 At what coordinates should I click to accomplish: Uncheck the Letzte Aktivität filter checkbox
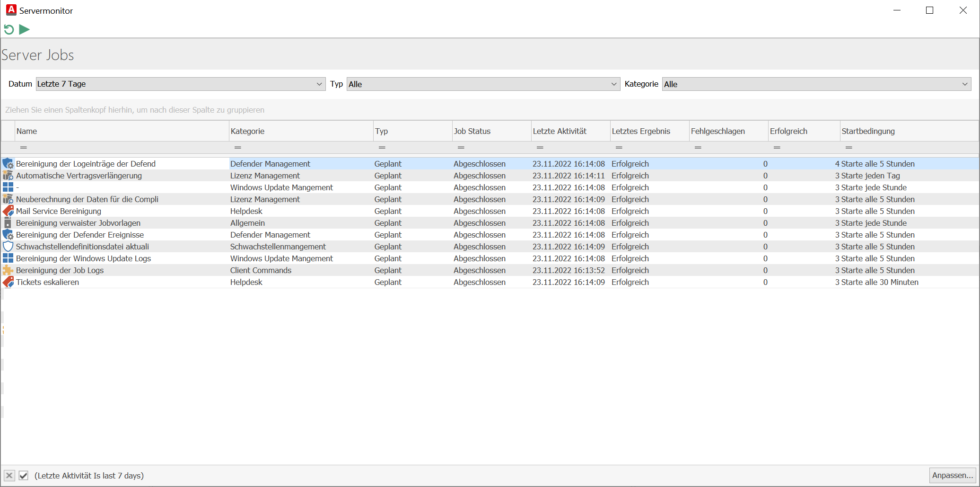click(24, 476)
